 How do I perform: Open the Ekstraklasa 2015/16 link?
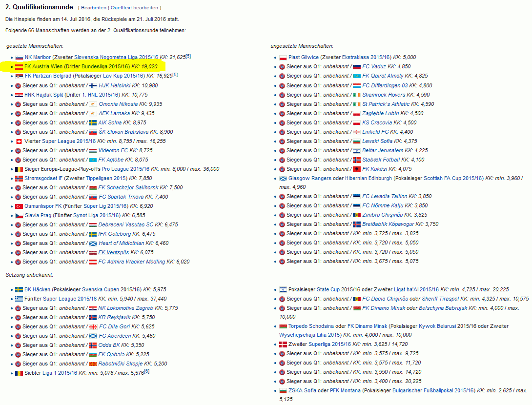coord(367,57)
